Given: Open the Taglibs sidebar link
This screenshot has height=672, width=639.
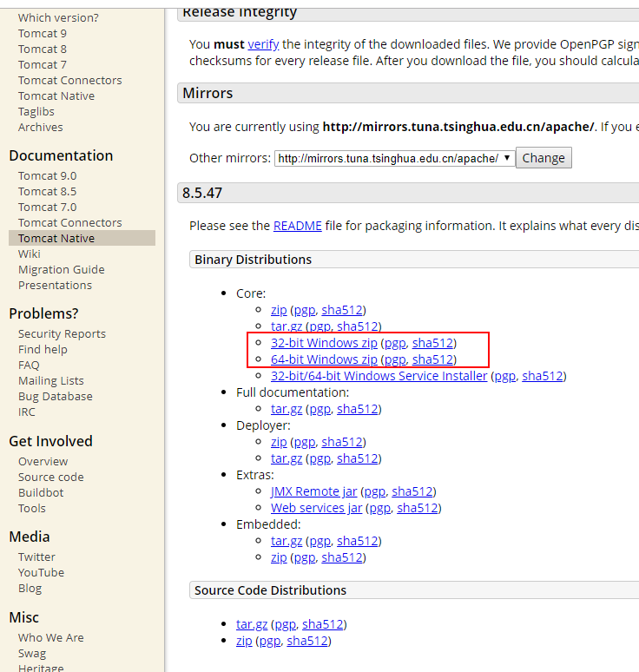Looking at the screenshot, I should [36, 111].
